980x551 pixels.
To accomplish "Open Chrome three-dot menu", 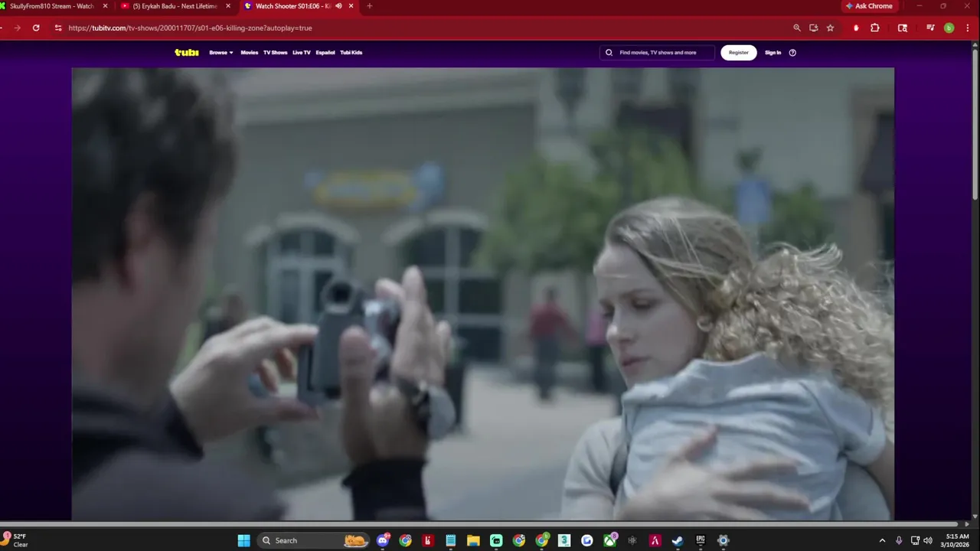I will [x=967, y=28].
